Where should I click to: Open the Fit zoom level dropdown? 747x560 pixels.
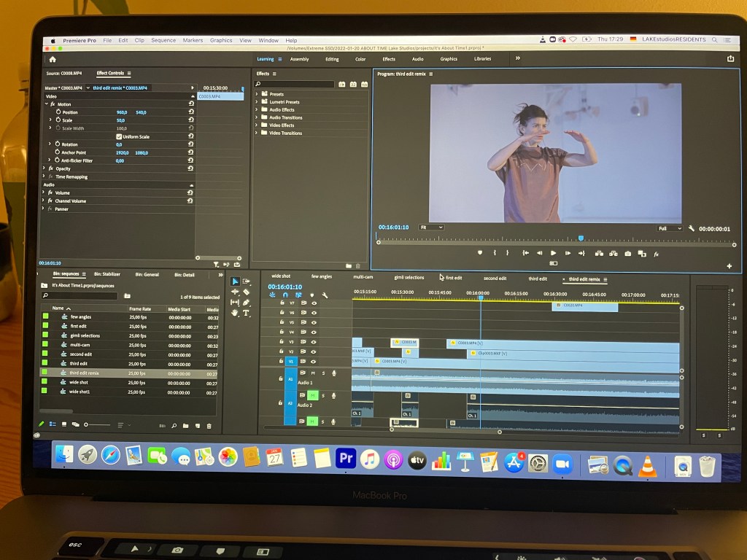click(430, 227)
